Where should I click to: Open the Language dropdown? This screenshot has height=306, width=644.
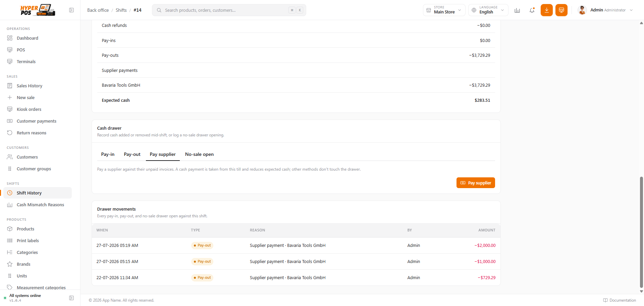(x=488, y=10)
